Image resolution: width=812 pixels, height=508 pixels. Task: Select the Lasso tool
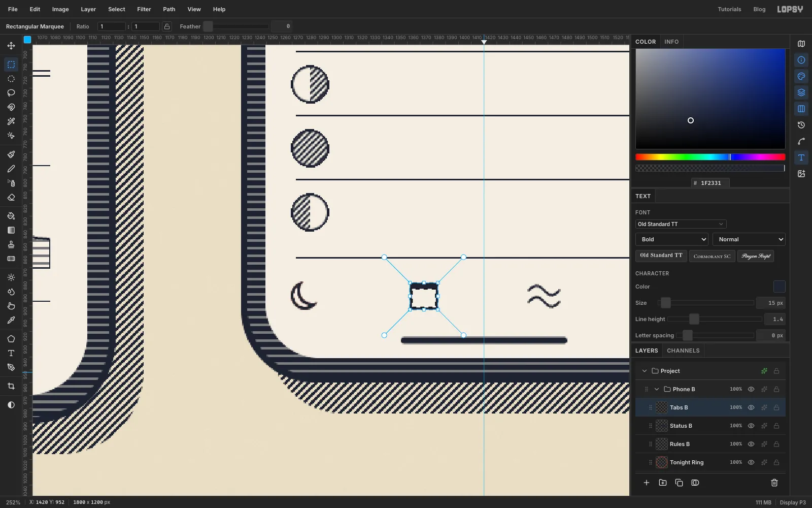pos(11,93)
